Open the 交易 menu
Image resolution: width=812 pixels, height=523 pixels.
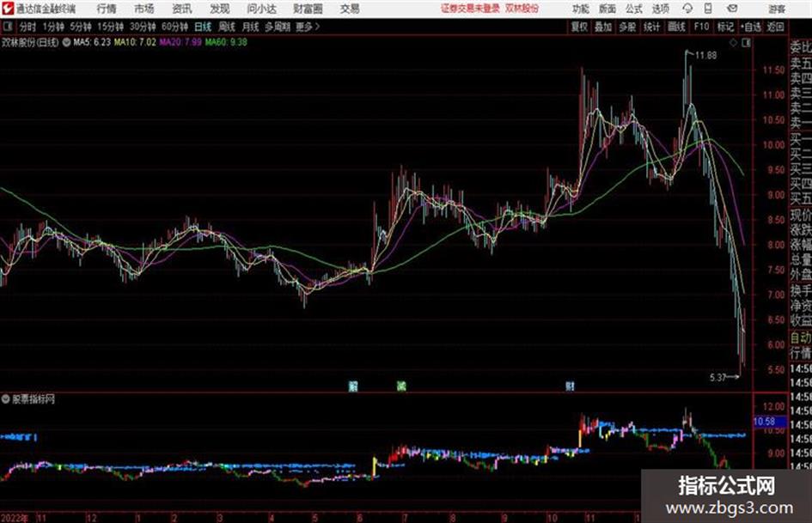pyautogui.click(x=350, y=9)
